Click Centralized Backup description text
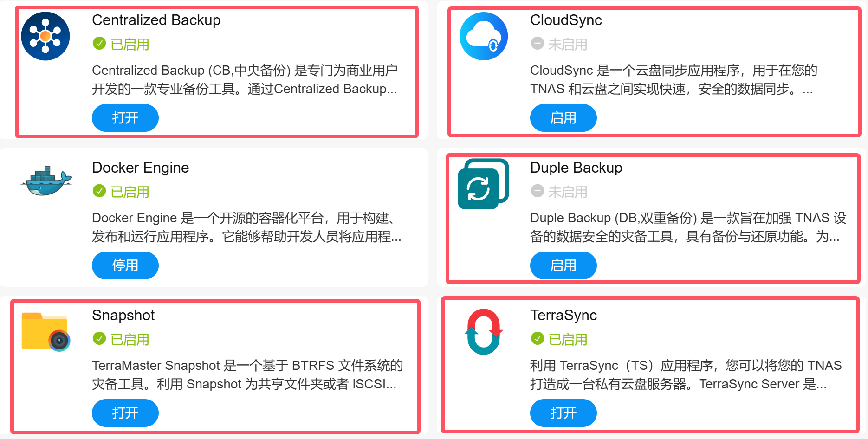The height and width of the screenshot is (439, 868). tap(245, 79)
